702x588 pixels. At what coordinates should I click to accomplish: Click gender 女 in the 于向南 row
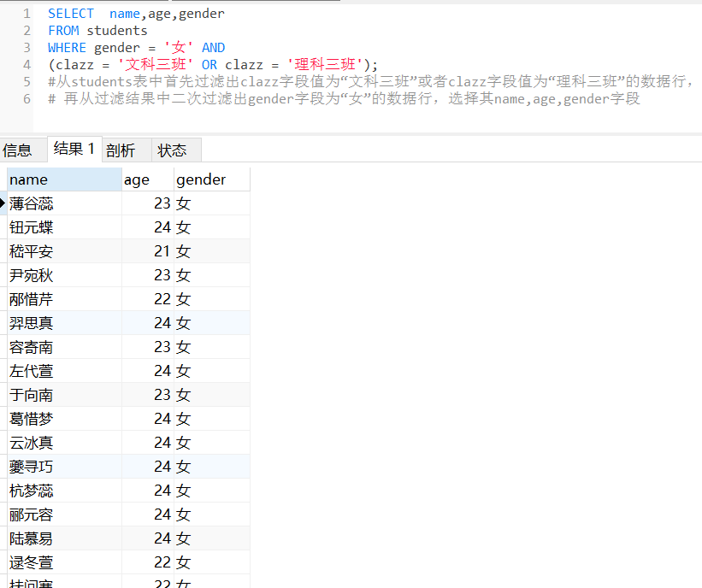point(212,395)
